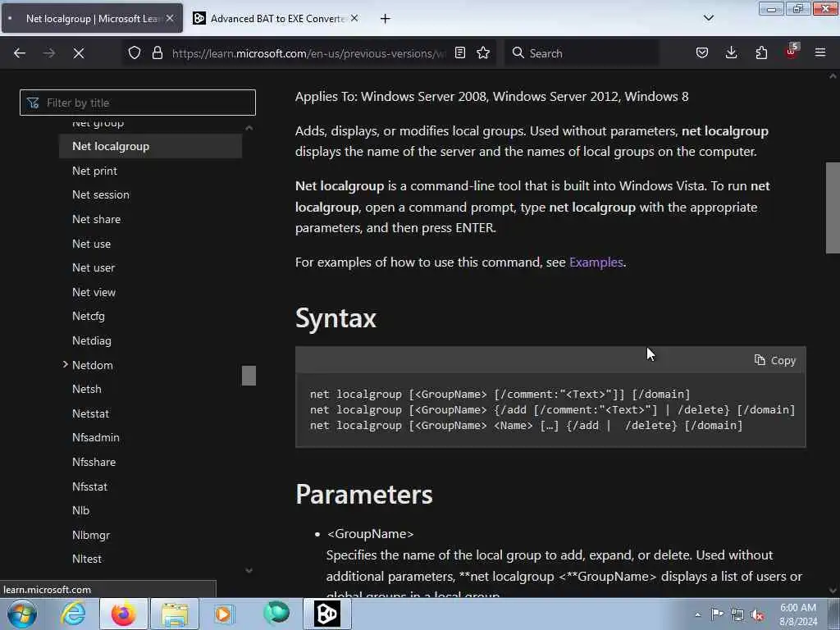This screenshot has height=630, width=840.
Task: Open Nfsadmin in sidebar
Action: pyautogui.click(x=96, y=438)
